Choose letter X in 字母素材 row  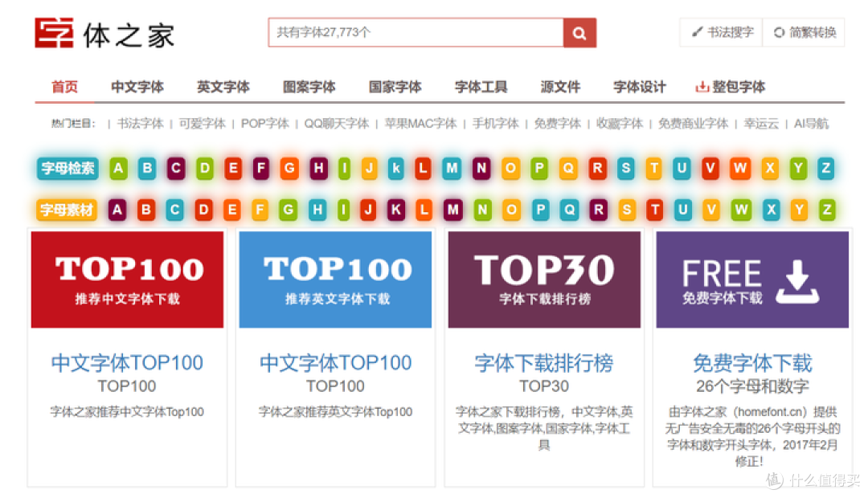[771, 210]
